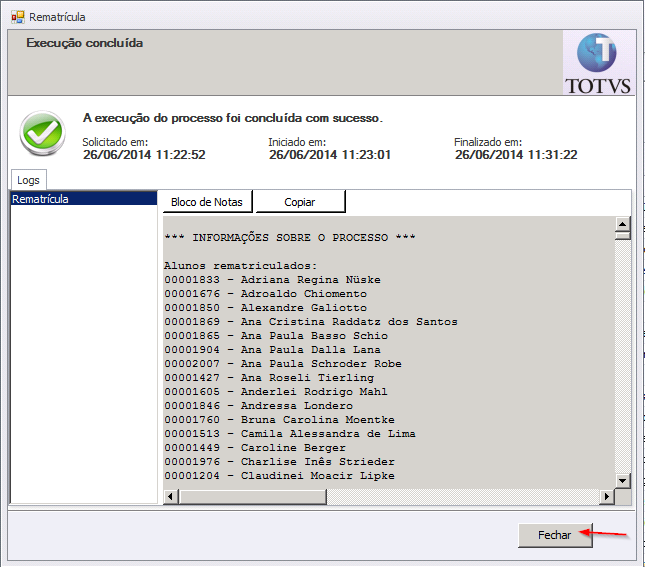Click the 'Solicitado em' timestamp value

(144, 155)
